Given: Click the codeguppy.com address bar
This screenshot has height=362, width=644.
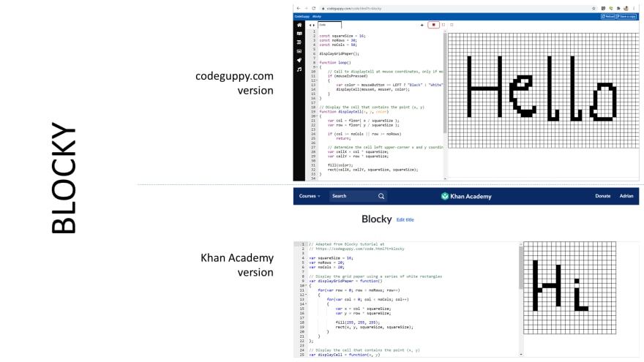Looking at the screenshot, I should pos(458,8).
